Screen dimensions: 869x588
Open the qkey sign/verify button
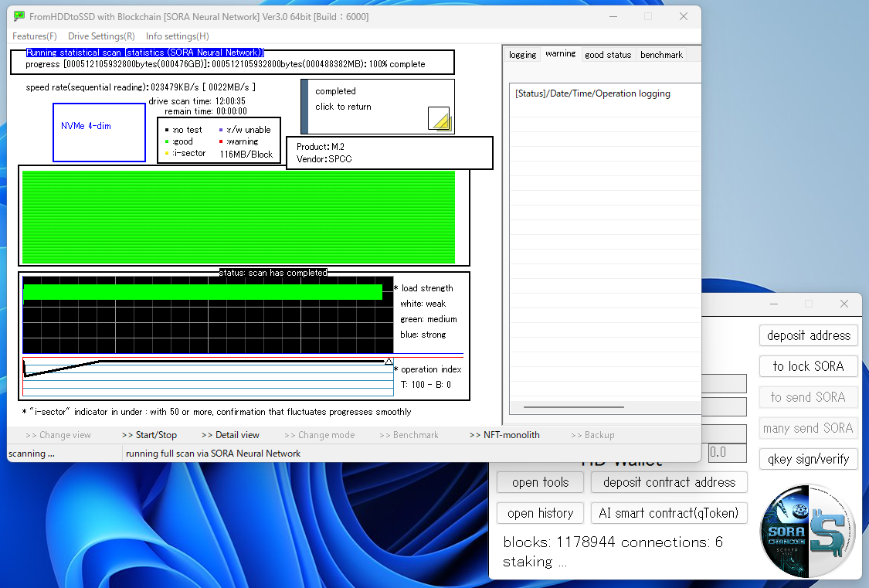(x=809, y=459)
